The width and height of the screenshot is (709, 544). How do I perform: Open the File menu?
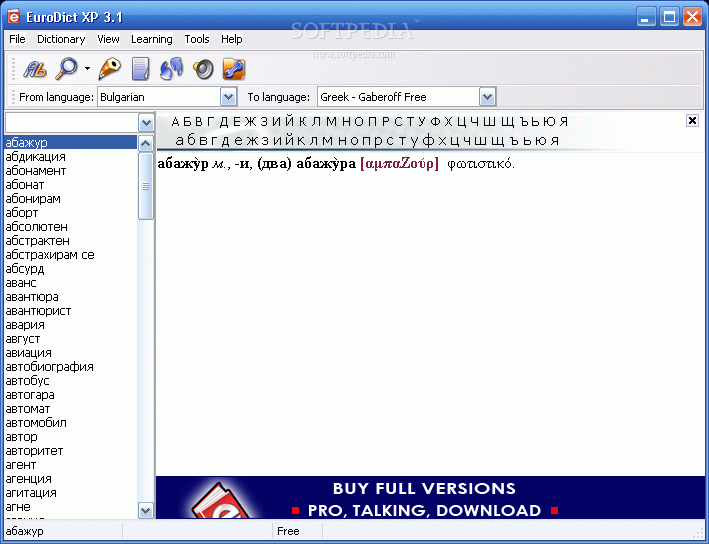tap(17, 39)
